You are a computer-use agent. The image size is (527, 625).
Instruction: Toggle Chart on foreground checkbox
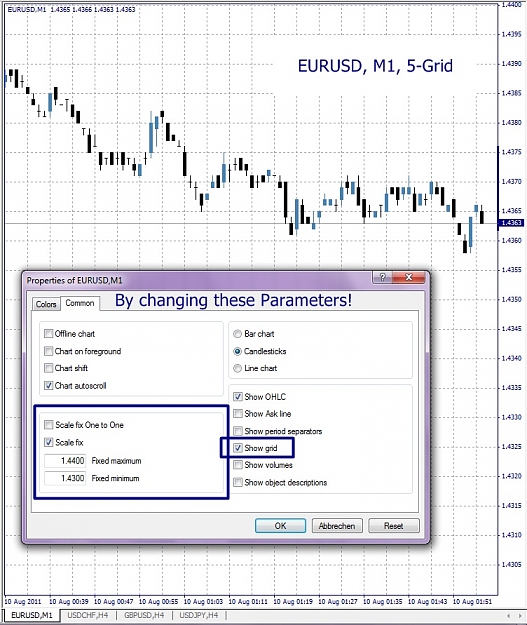[49, 351]
